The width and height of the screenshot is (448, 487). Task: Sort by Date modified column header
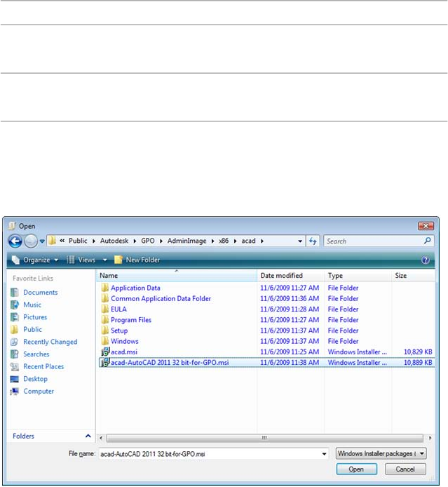pos(291,276)
